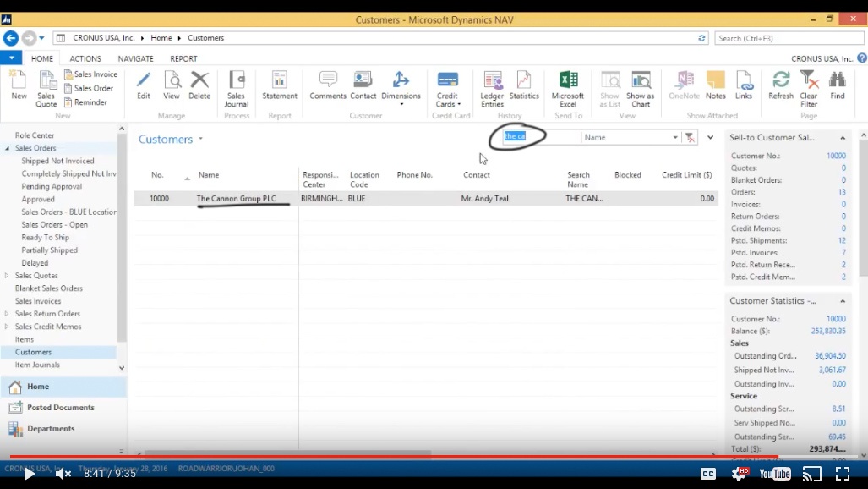Viewport: 868px width, 489px height.
Task: Open OneNote attachment
Action: [x=685, y=85]
